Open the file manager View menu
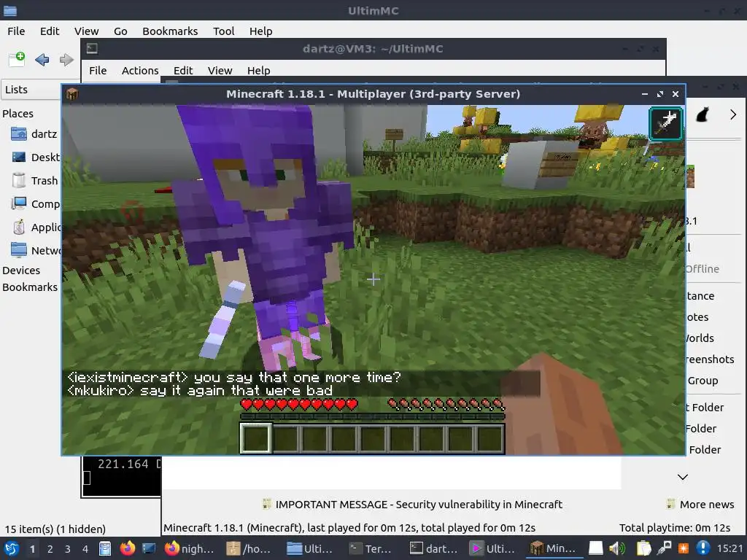The width and height of the screenshot is (747, 560). tap(86, 31)
